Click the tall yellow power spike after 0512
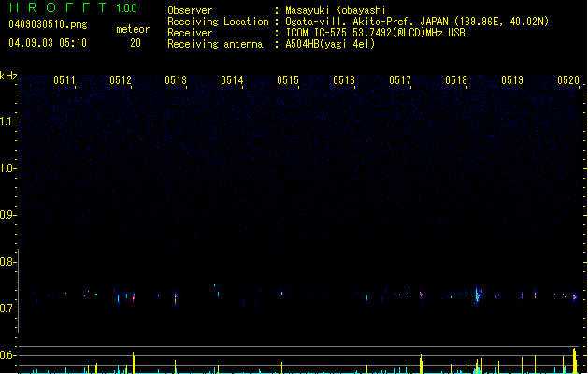Screen dimensions: 588x374 pyautogui.click(x=134, y=363)
